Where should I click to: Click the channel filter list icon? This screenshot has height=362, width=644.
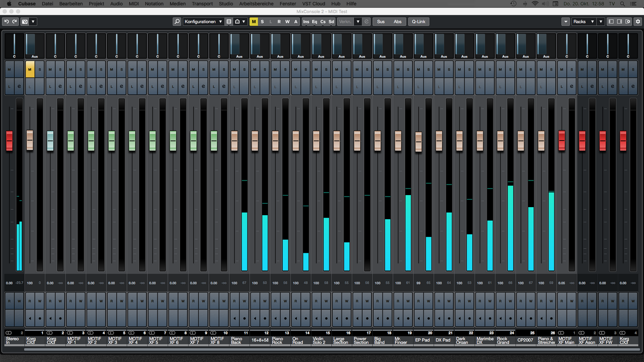point(229,22)
